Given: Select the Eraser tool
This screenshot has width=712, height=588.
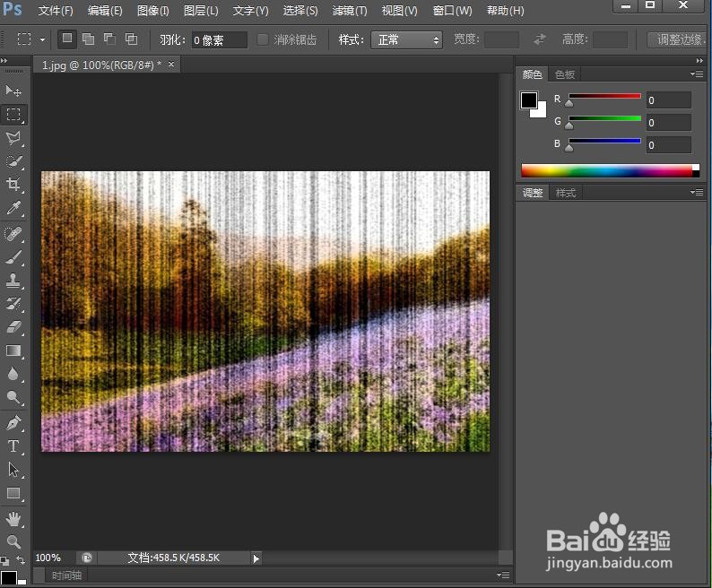Looking at the screenshot, I should point(13,327).
